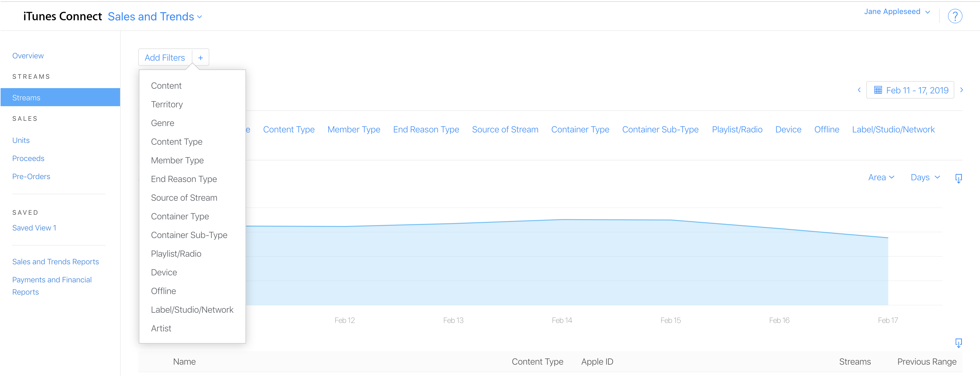Sort table by Streams column header
Image resolution: width=980 pixels, height=376 pixels.
click(854, 361)
